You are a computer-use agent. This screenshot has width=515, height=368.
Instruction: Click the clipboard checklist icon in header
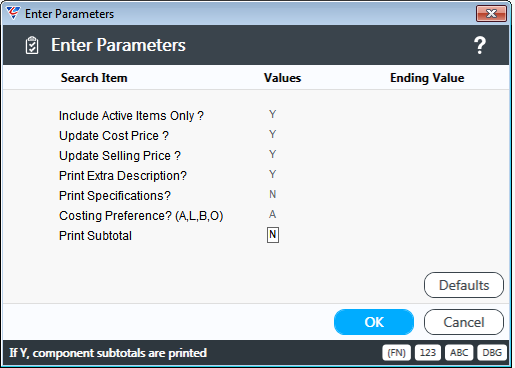[x=32, y=45]
